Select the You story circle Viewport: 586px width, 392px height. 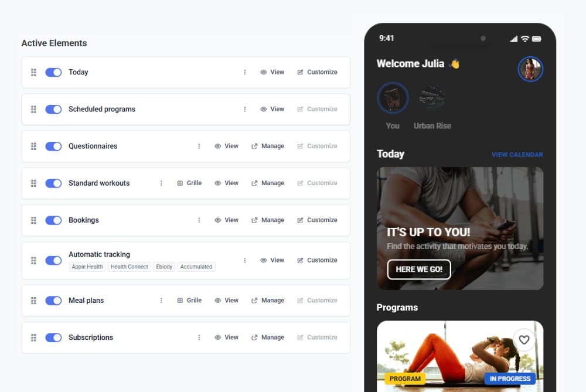(x=393, y=98)
